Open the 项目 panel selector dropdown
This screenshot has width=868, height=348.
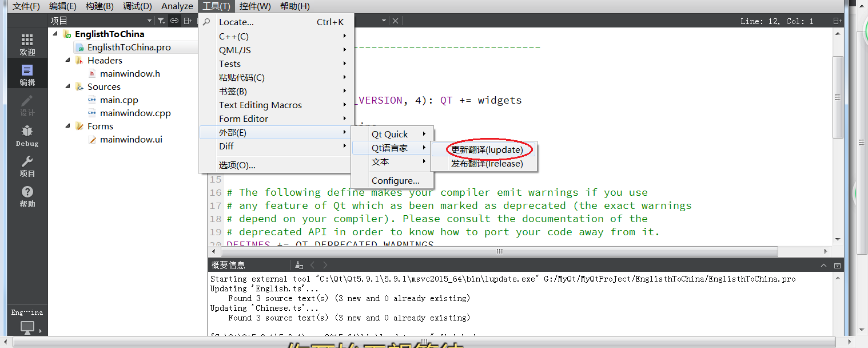tap(149, 20)
